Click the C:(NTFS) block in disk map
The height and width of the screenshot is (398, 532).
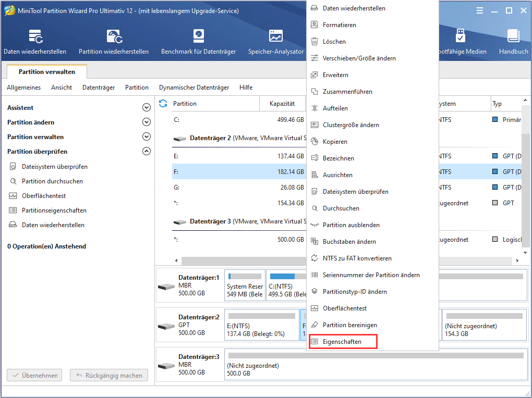point(287,285)
